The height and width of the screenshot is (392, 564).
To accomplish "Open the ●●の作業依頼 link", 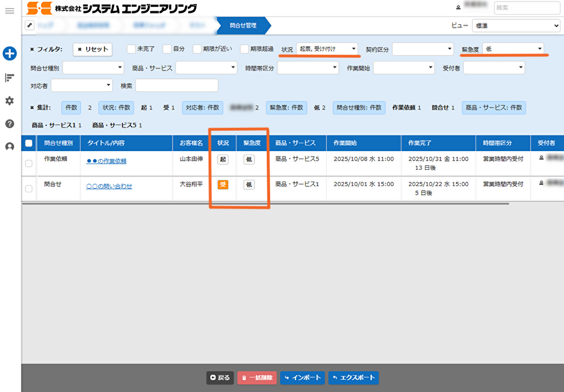I will click(106, 161).
